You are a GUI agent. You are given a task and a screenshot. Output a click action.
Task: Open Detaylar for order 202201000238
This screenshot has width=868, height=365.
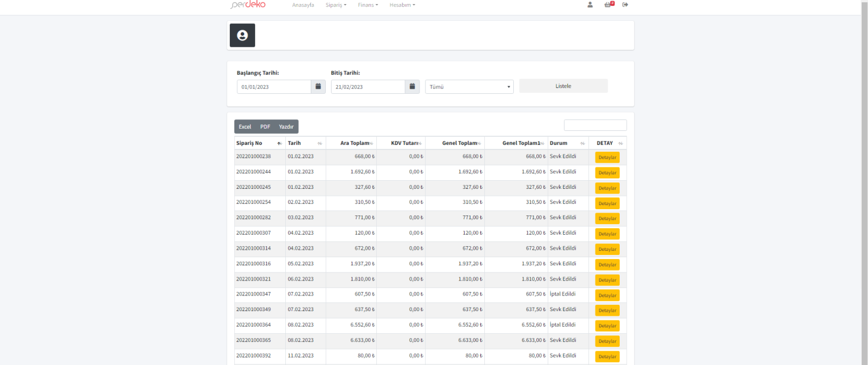pyautogui.click(x=607, y=158)
